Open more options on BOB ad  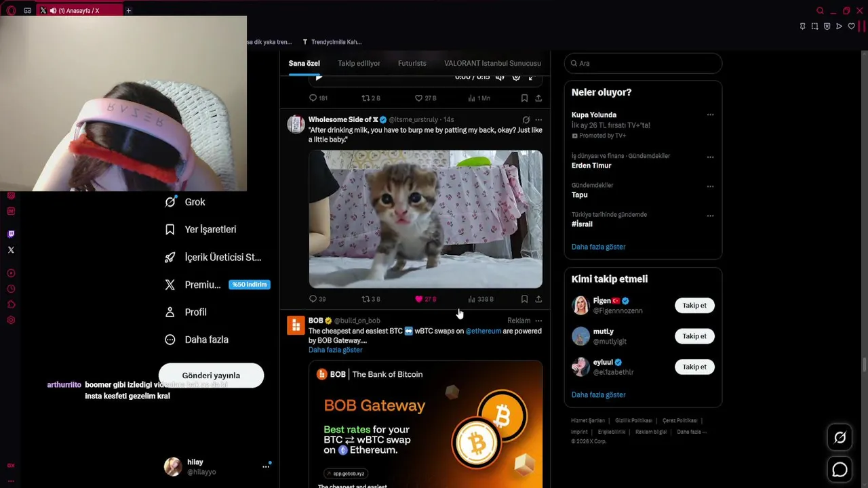click(x=538, y=321)
